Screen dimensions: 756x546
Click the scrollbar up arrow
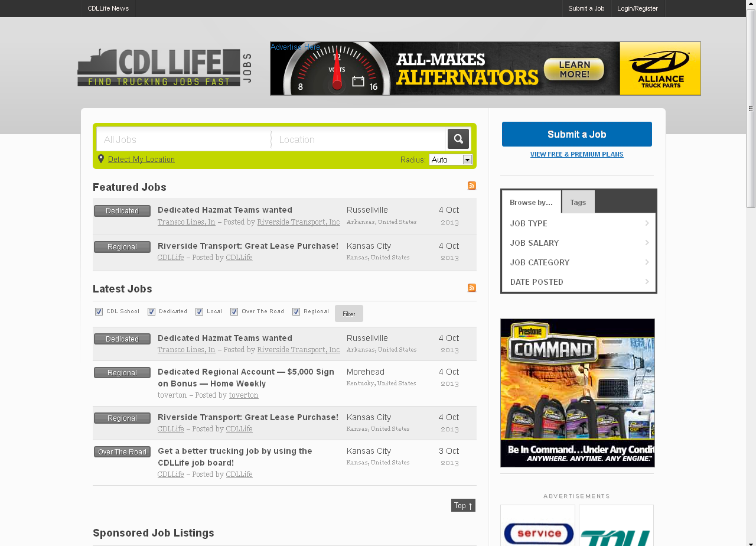751,5
